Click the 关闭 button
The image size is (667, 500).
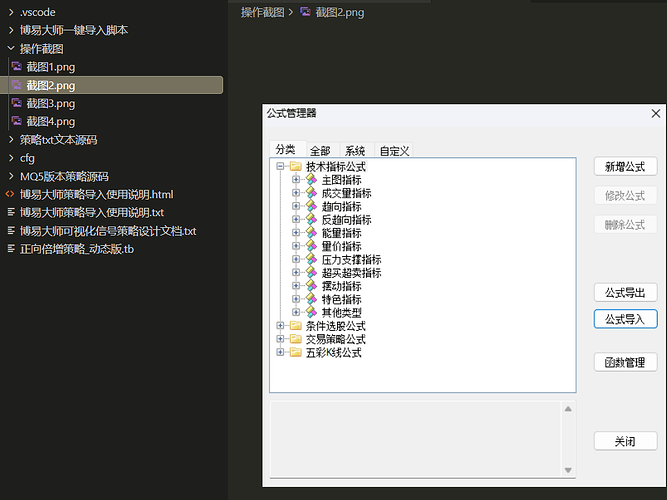[x=625, y=441]
